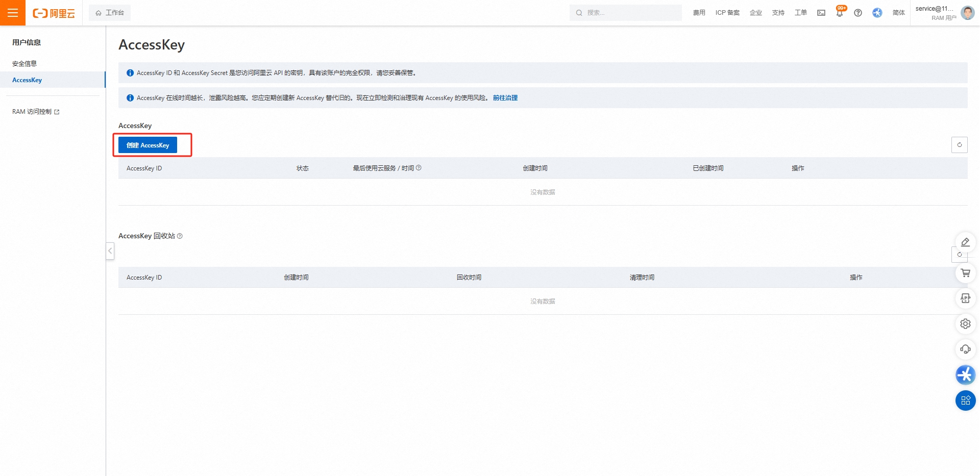Open the gear settings floating icon
The height and width of the screenshot is (476, 980).
pyautogui.click(x=965, y=324)
